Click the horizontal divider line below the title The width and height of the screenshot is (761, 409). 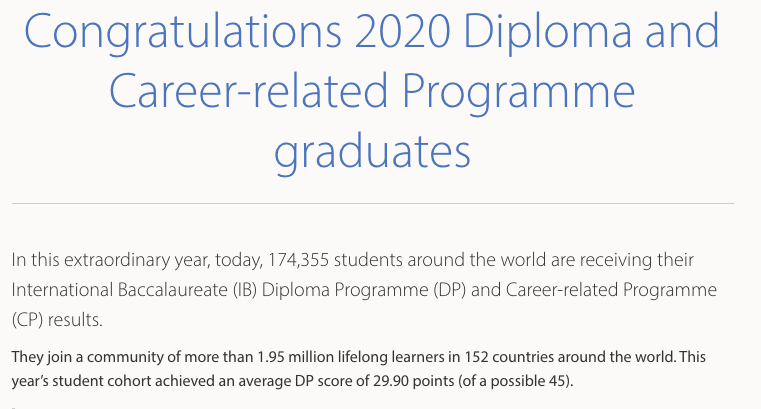373,204
